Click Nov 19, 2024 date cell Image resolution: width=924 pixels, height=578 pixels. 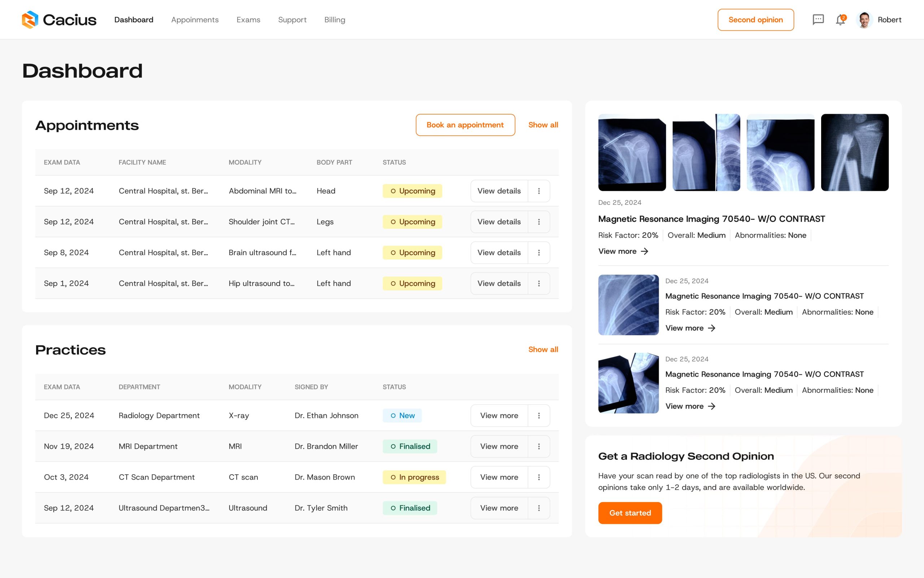(69, 447)
